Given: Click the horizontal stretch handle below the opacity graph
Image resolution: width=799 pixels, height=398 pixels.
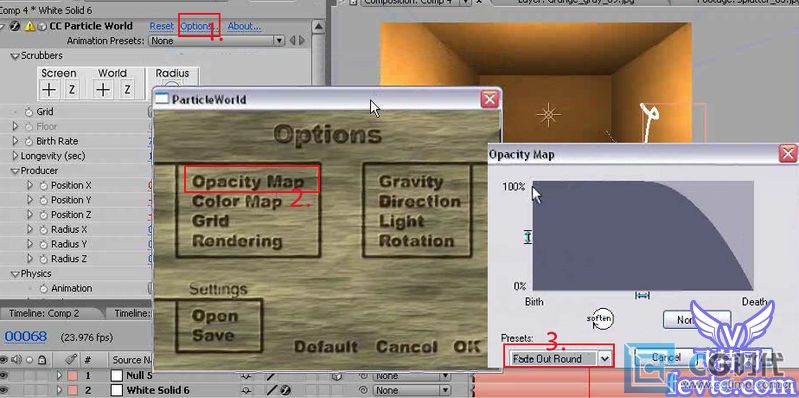Looking at the screenshot, I should point(643,295).
